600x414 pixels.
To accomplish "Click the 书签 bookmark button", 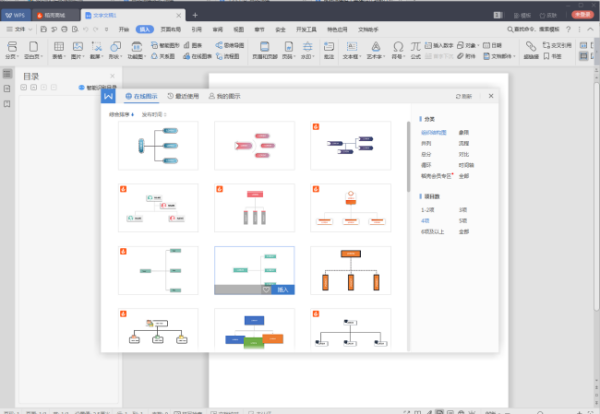I will pyautogui.click(x=553, y=56).
